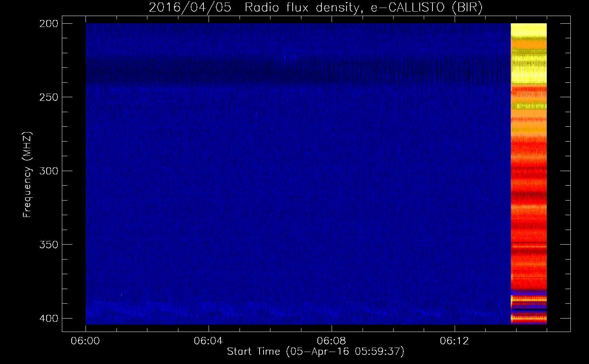Click the 06:12 time tick label
Screen dimensions: 589x364
tap(454, 341)
